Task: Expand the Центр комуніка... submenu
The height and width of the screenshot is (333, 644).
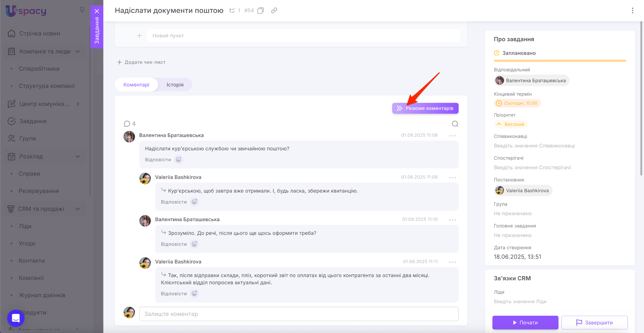Action: pos(78,104)
